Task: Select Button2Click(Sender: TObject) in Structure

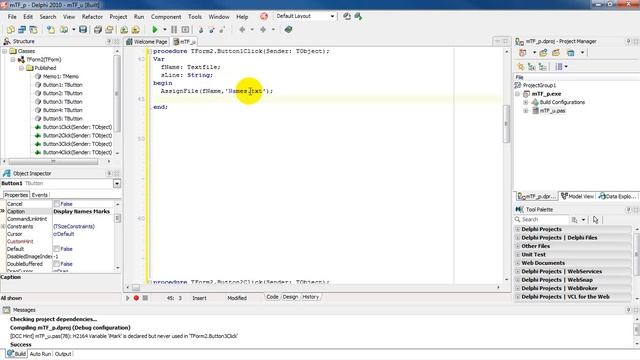Action: (x=78, y=136)
